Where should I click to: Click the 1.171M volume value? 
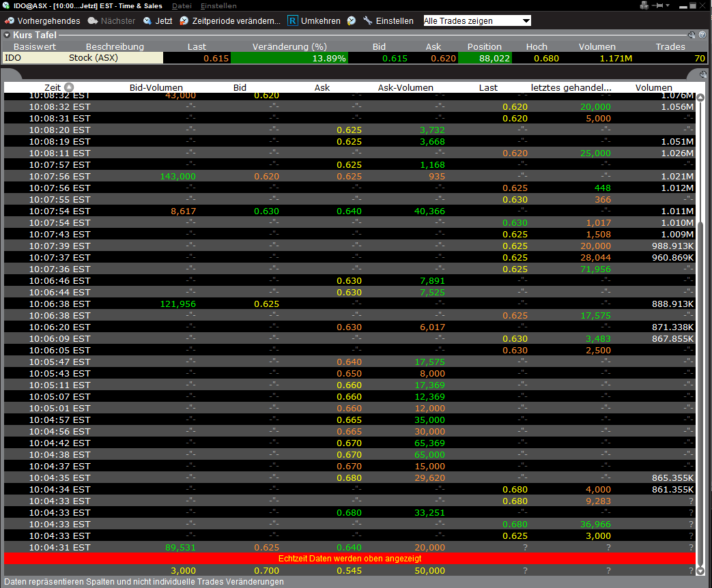tap(616, 58)
